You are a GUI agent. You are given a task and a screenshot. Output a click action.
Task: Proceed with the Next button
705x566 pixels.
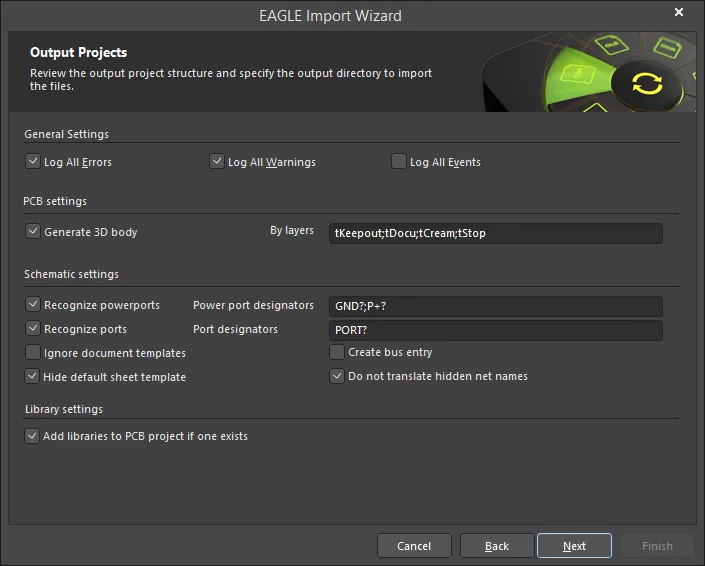click(x=575, y=546)
